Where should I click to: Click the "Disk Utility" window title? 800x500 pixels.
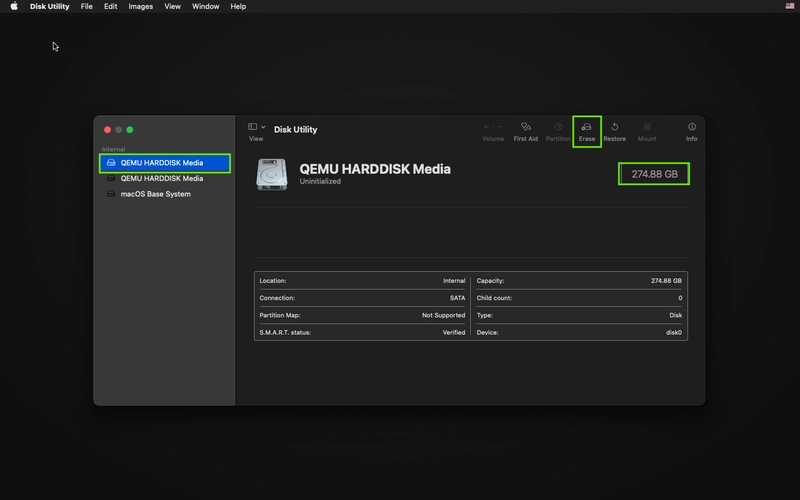[x=295, y=130]
